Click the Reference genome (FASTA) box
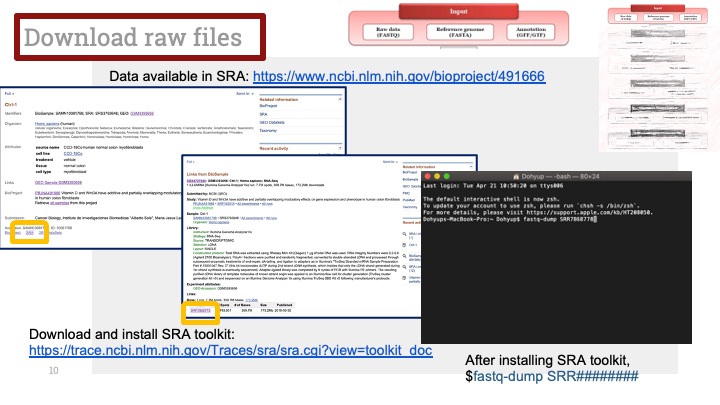Image resolution: width=720 pixels, height=405 pixels. pos(460,32)
